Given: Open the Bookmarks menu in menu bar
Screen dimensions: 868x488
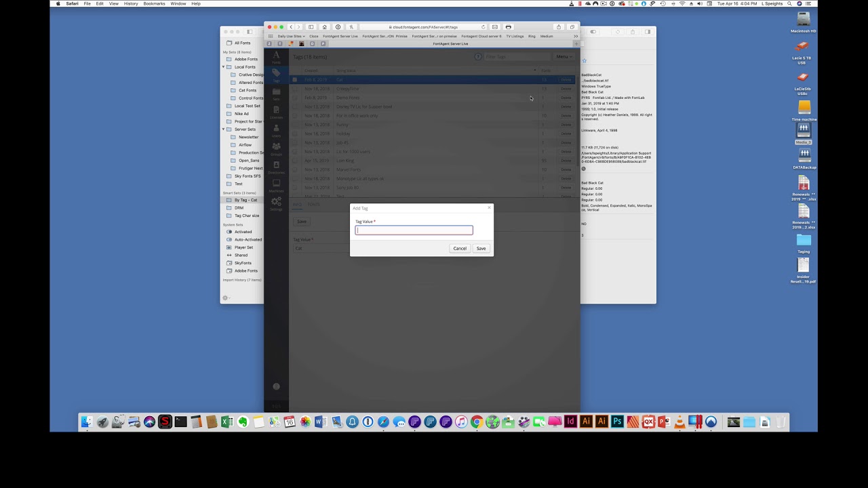Looking at the screenshot, I should coord(154,3).
